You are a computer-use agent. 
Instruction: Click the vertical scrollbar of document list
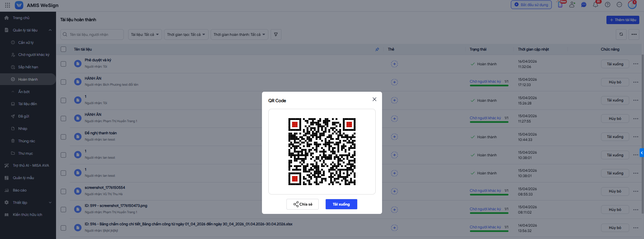point(642,134)
